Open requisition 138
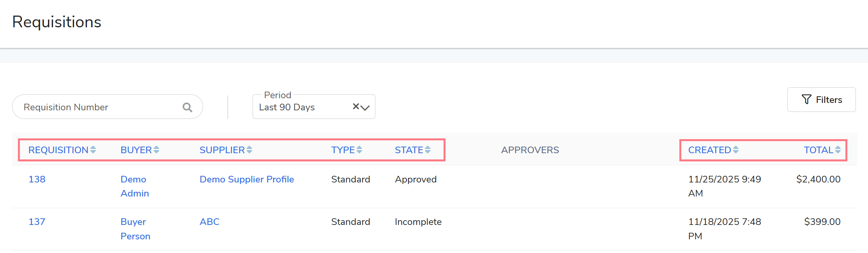Viewport: 868px width, 253px height. click(37, 179)
